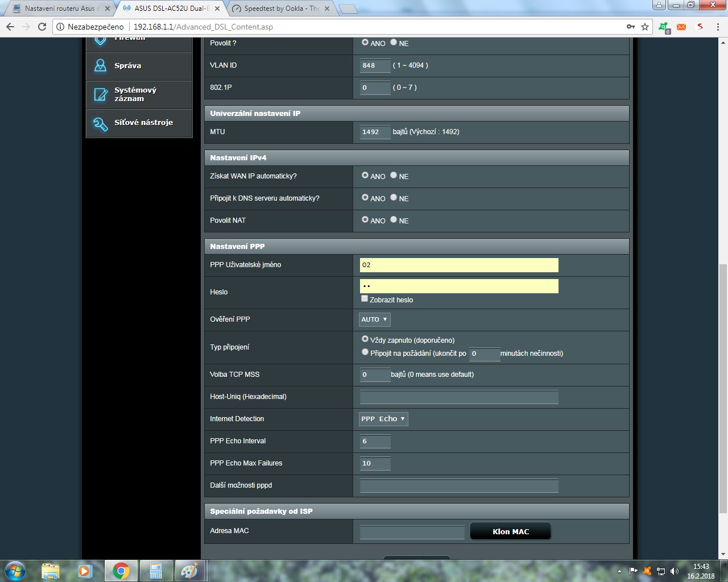
Task: Open Action Center flag in tray
Action: 633,571
